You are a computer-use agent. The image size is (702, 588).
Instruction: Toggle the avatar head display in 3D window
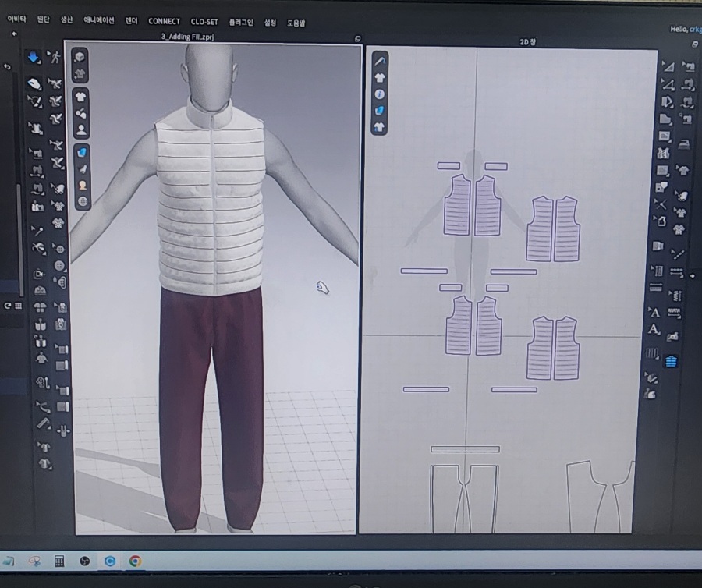click(82, 186)
